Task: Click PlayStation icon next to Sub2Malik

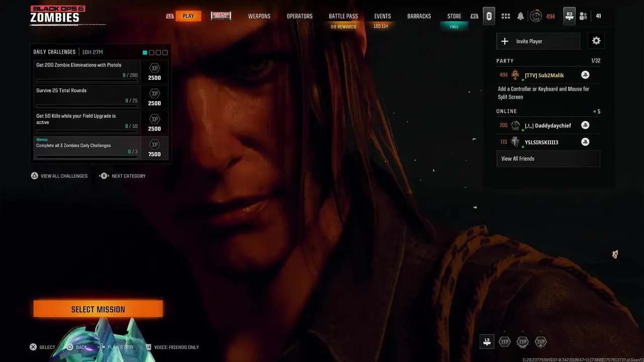Action: 585,75
